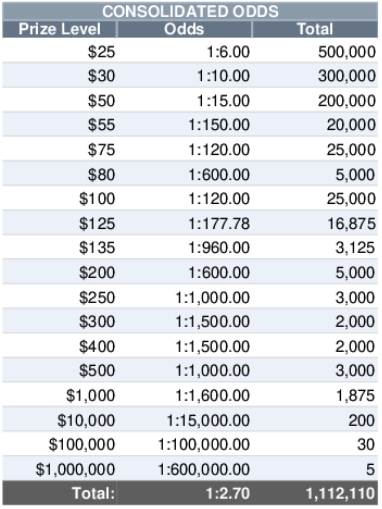Click the grand total 1,112,110 cell
The width and height of the screenshot is (382, 509).
[x=315, y=493]
